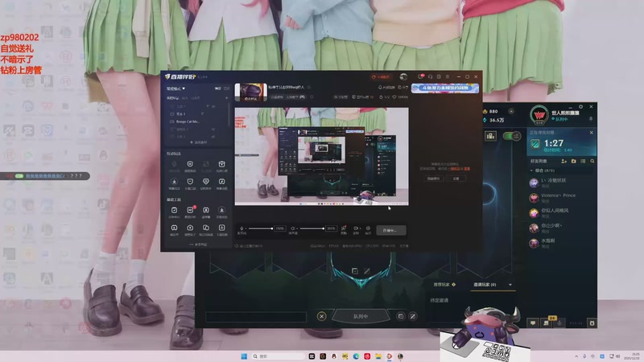Mute the microphone icon beside volume slider
This screenshot has height=362, width=644.
pos(242,228)
